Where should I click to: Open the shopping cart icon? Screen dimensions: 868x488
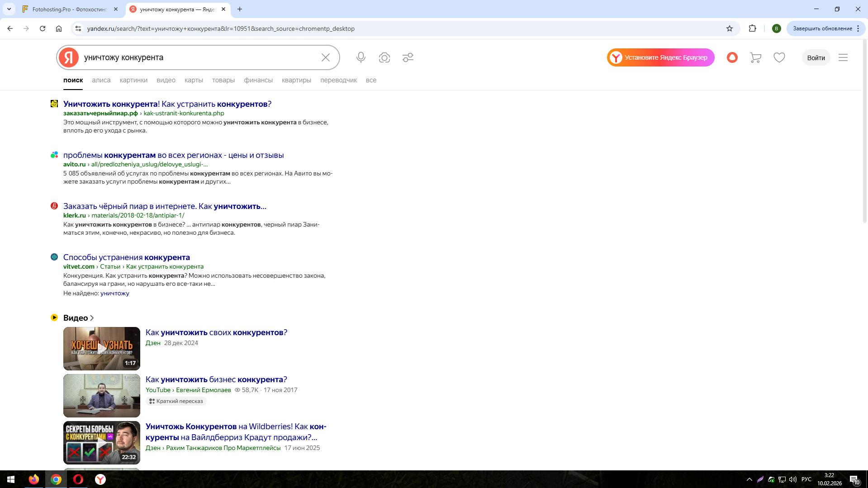(x=756, y=57)
